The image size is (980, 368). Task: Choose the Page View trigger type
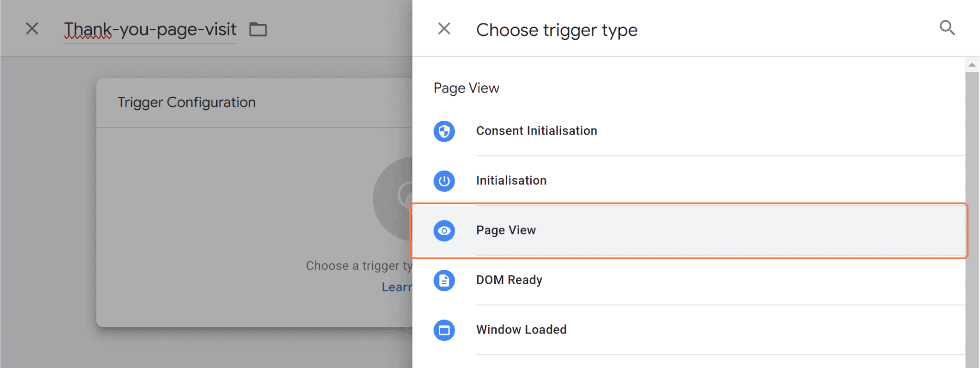(x=689, y=231)
